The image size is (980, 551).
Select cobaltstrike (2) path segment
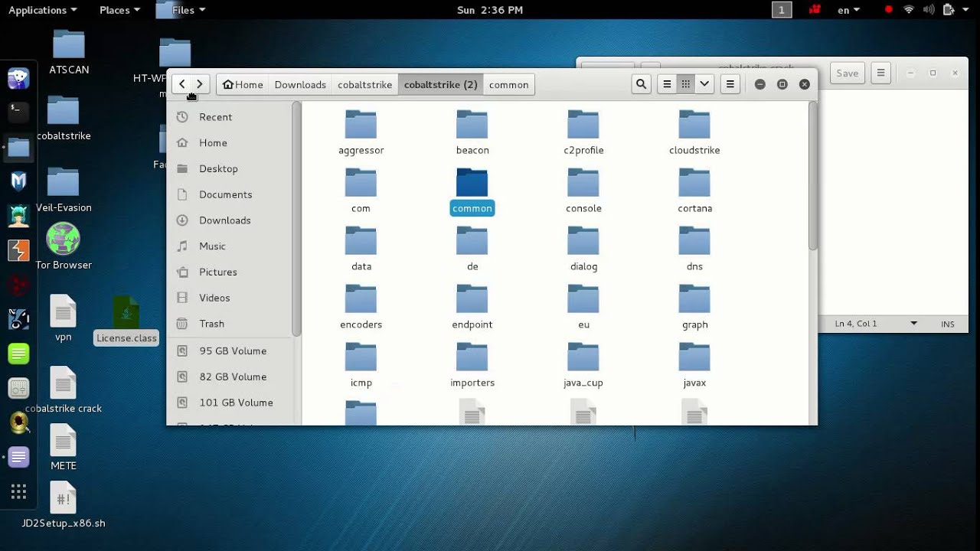[440, 84]
